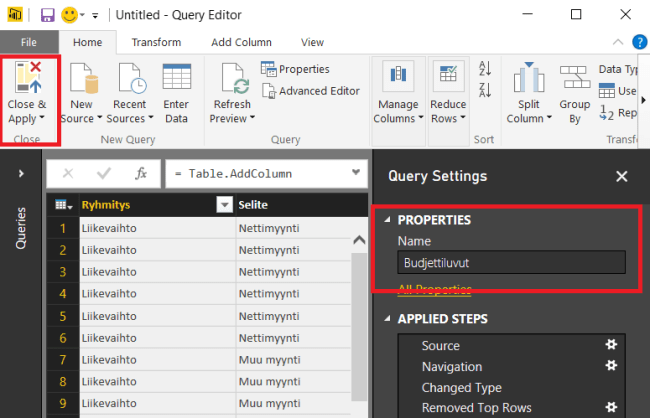Viewport: 650px width, 418px height.
Task: Collapse the APPLIED STEPS section
Action: [387, 319]
